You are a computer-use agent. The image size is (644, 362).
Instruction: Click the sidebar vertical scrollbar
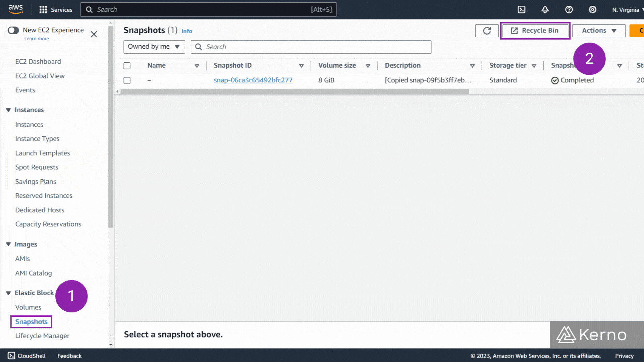pyautogui.click(x=111, y=126)
